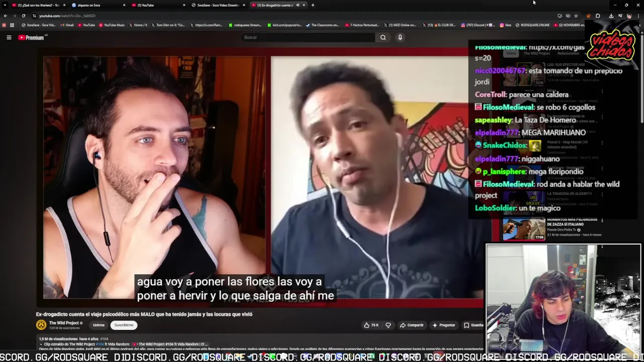Image resolution: width=644 pixels, height=362 pixels.
Task: Open the recommended video with 17:06 duration
Action: pos(524,229)
